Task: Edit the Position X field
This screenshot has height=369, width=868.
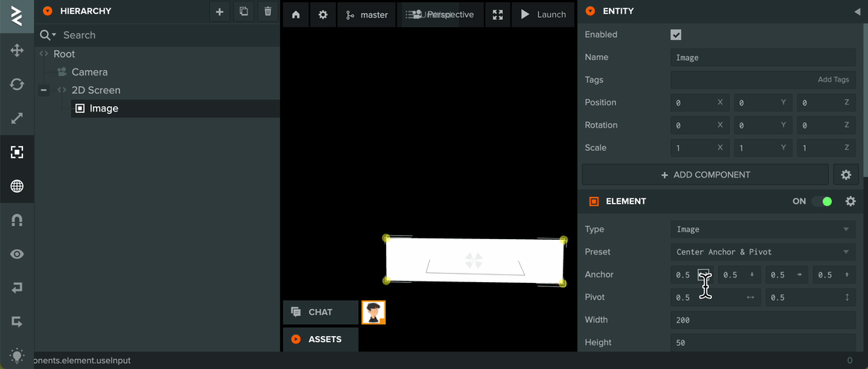Action: tap(700, 103)
